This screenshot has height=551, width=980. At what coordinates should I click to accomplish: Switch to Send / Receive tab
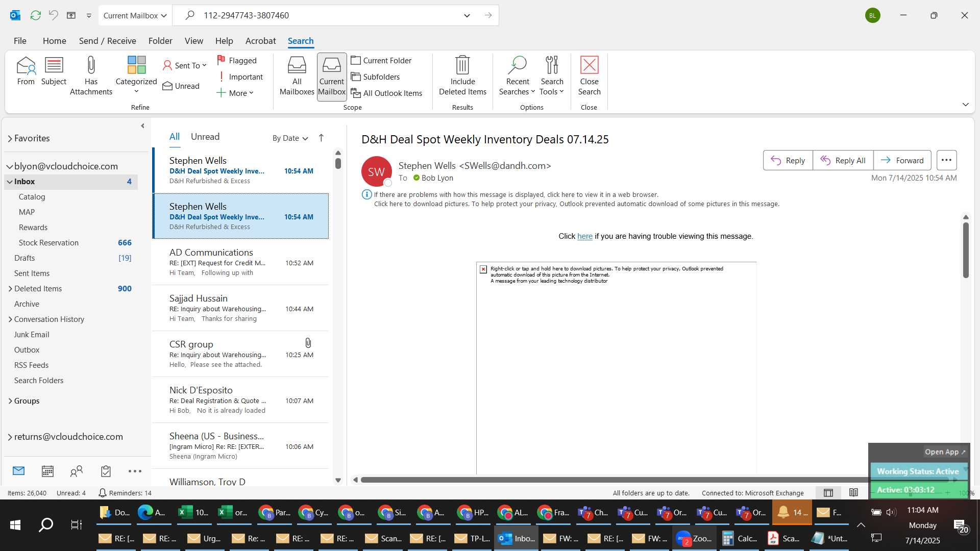[107, 41]
